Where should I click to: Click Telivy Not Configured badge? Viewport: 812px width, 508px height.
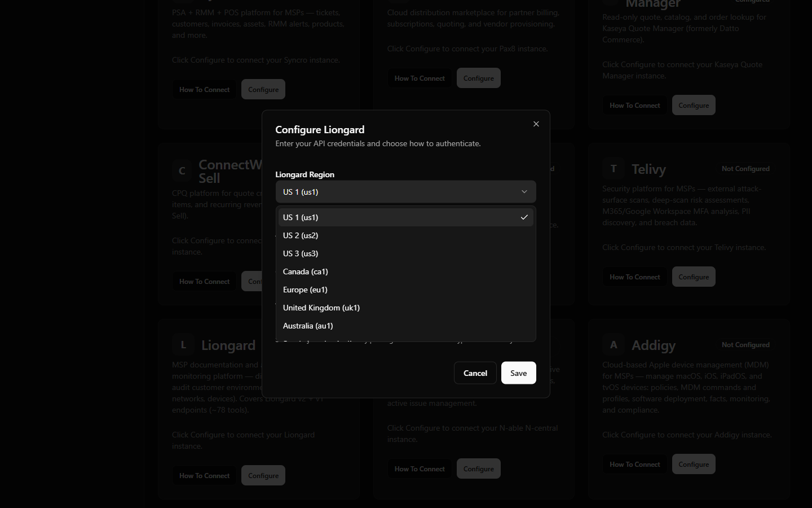745,169
